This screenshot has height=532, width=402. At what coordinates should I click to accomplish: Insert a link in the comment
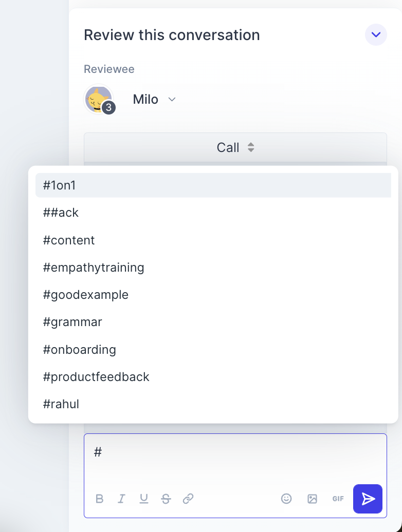pyautogui.click(x=188, y=499)
